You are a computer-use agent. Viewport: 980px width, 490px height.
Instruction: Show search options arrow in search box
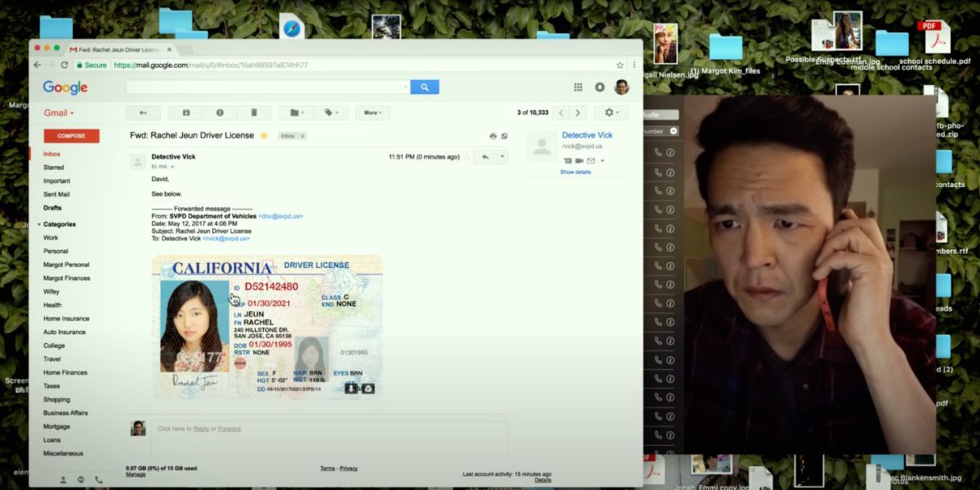pyautogui.click(x=406, y=87)
